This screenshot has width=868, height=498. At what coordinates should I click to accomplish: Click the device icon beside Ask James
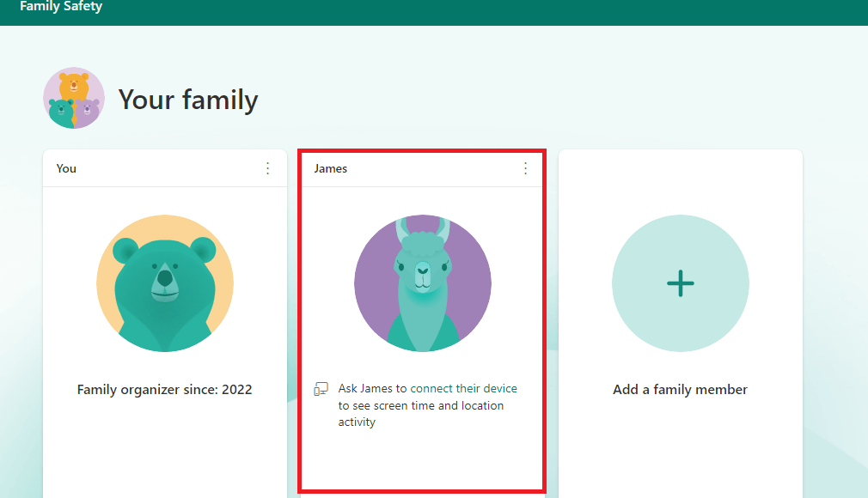(x=321, y=389)
